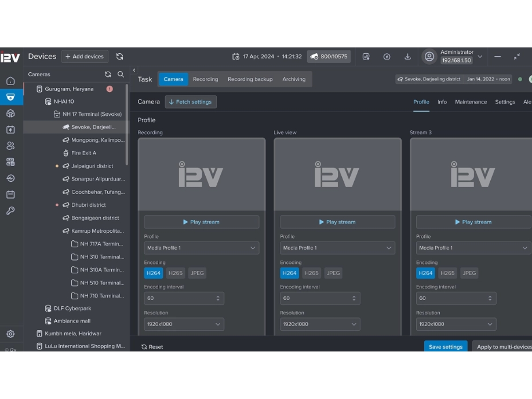
Task: Collapse the device panel with arrow
Action: [134, 70]
